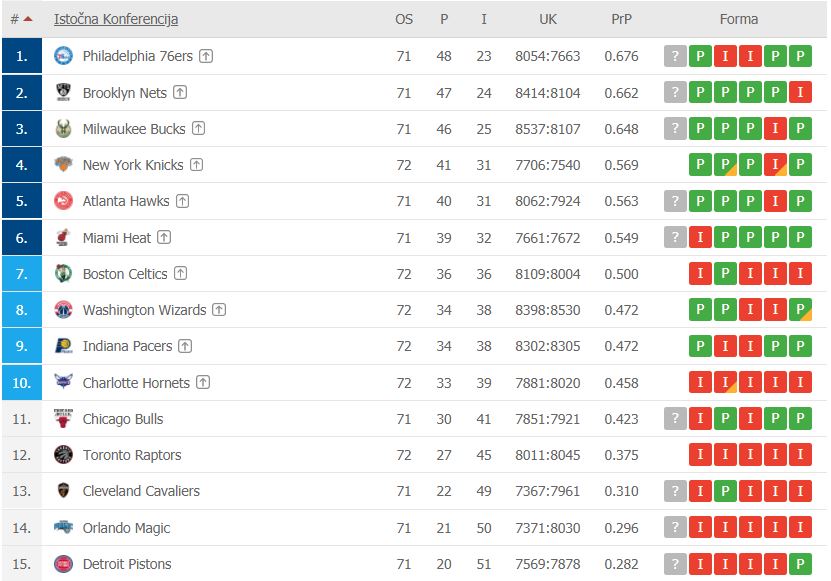Click the up-arrow icon beside Charlotte Hornets

click(x=203, y=383)
